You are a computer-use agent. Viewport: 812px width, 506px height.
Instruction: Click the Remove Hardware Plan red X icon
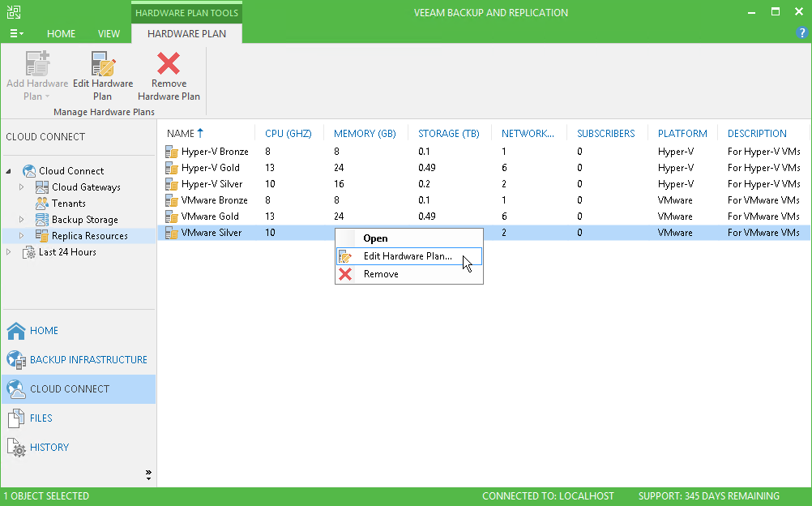coord(169,64)
